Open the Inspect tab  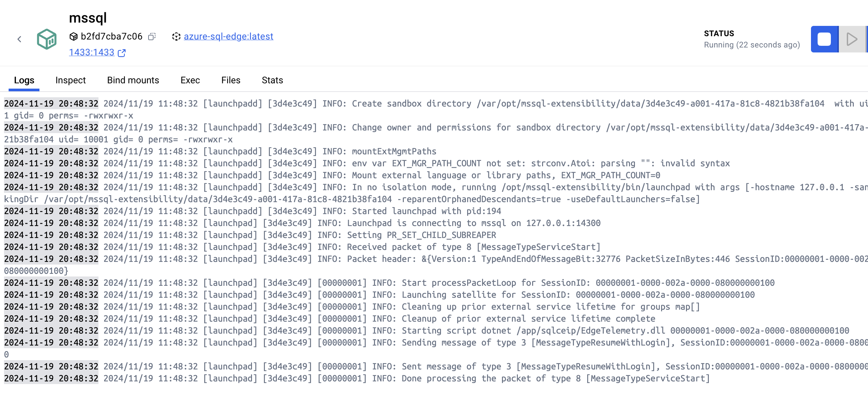[x=70, y=80]
